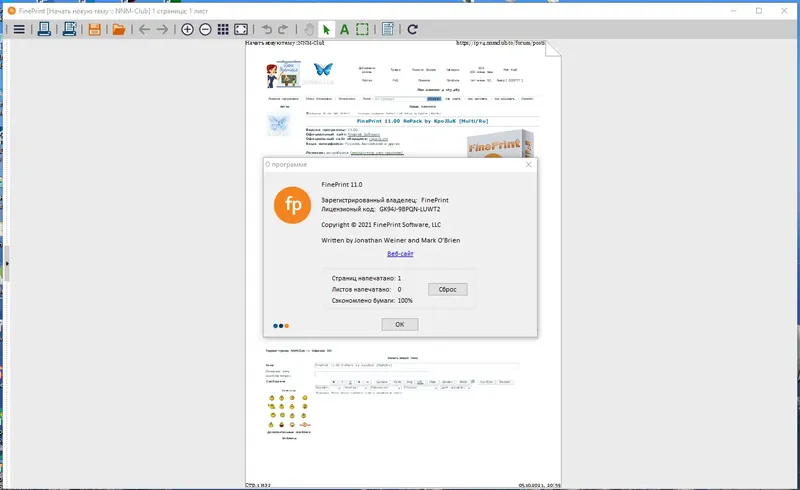
Task: Minimize the FinePrint window
Action: click(x=733, y=11)
